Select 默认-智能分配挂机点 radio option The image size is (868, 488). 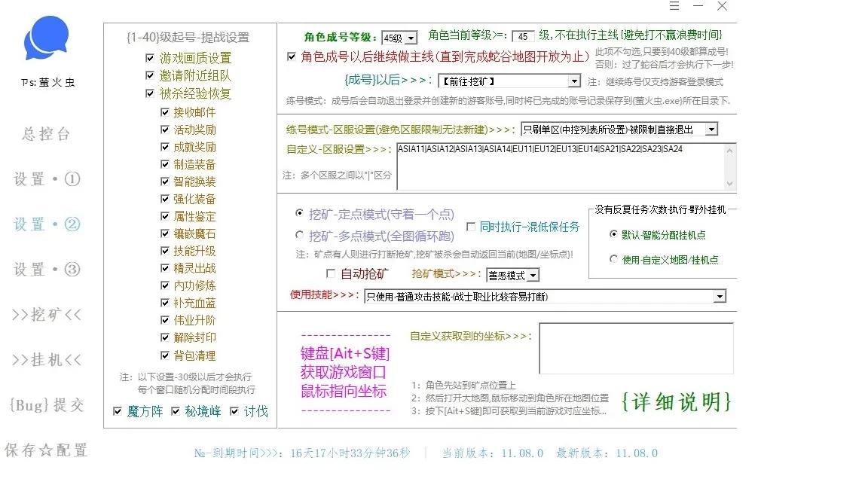pos(613,234)
